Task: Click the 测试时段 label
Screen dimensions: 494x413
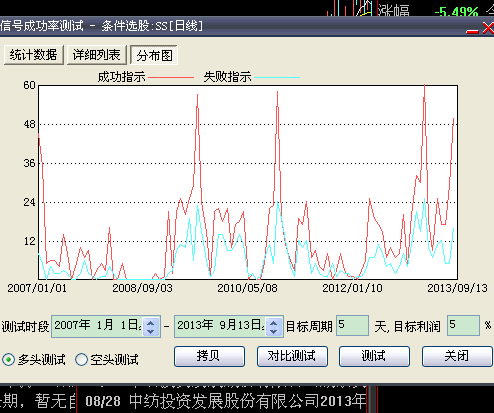Action: [25, 327]
